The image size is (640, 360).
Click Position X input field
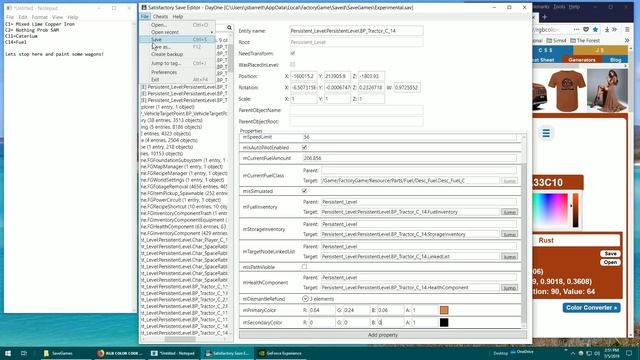click(x=303, y=76)
